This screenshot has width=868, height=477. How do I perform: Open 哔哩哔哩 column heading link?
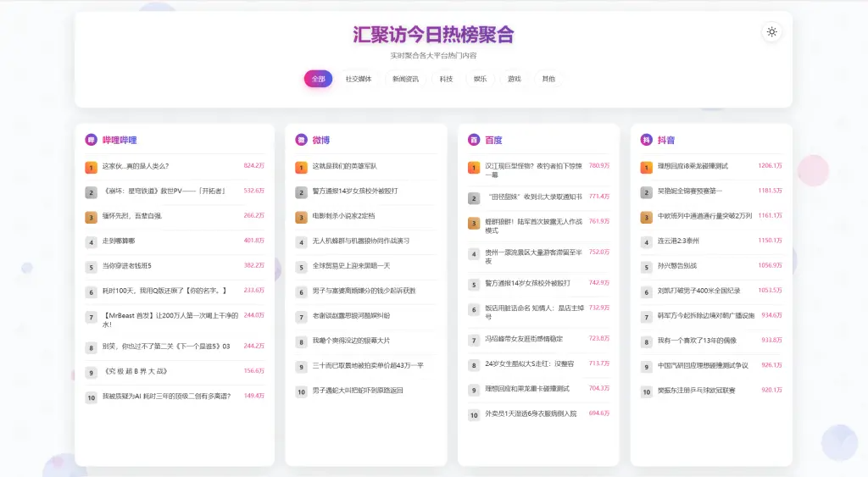pyautogui.click(x=120, y=140)
